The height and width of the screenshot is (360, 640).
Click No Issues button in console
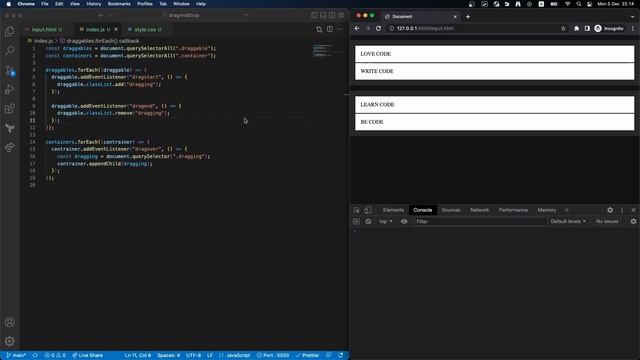tap(607, 222)
